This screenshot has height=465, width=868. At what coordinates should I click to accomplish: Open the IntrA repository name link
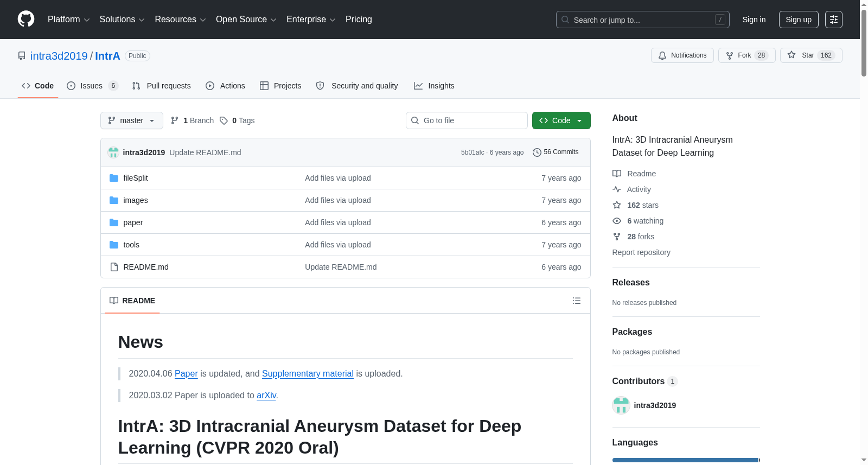coord(107,56)
